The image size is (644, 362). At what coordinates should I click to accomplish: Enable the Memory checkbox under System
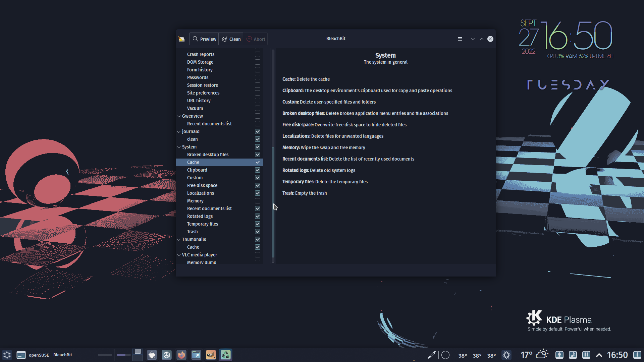point(258,201)
